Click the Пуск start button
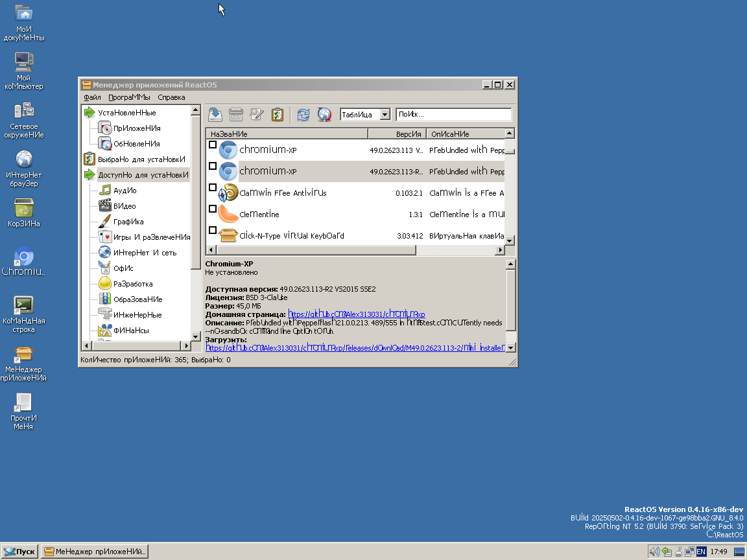This screenshot has height=560, width=747. [19, 552]
